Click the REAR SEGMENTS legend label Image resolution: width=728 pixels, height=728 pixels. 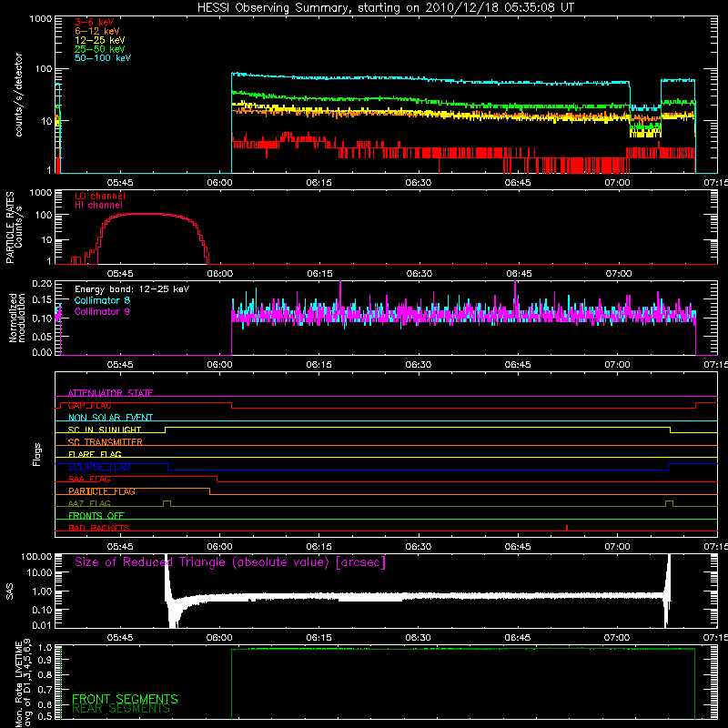[x=121, y=709]
